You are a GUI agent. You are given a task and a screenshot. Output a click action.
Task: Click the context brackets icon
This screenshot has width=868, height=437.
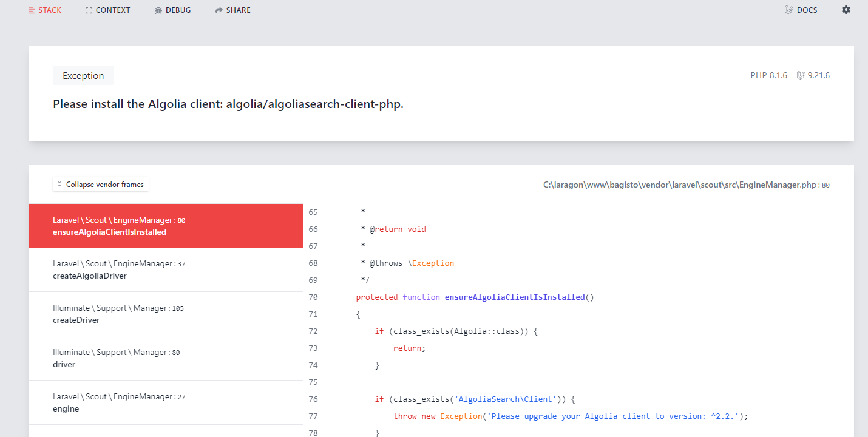click(89, 10)
